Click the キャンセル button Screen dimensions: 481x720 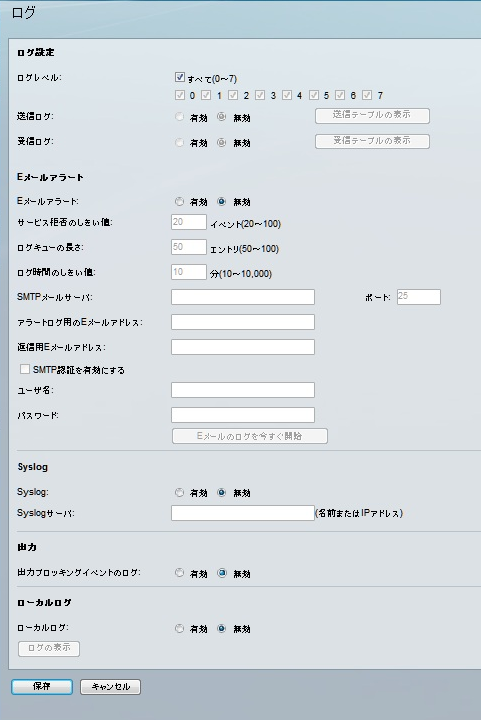coord(110,687)
